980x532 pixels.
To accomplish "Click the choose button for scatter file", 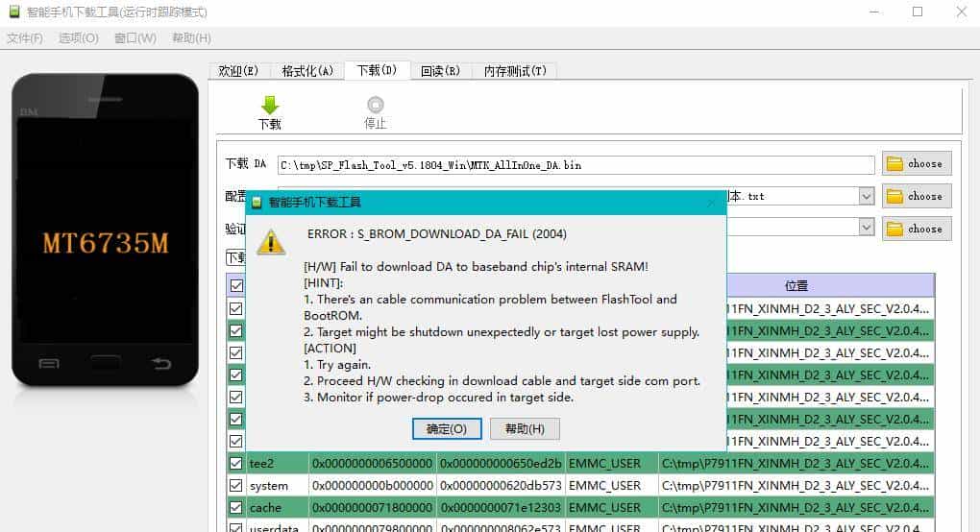I will click(917, 196).
